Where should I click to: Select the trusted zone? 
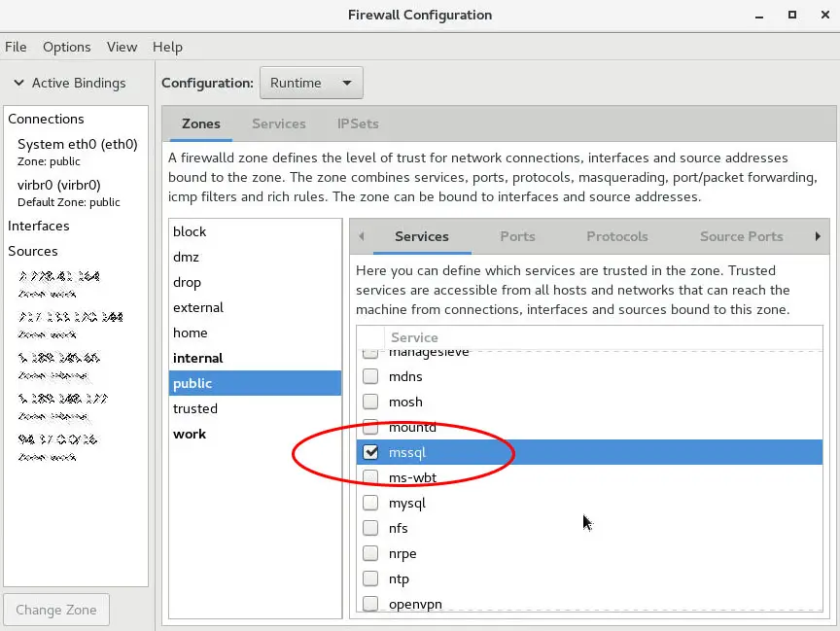tap(195, 408)
